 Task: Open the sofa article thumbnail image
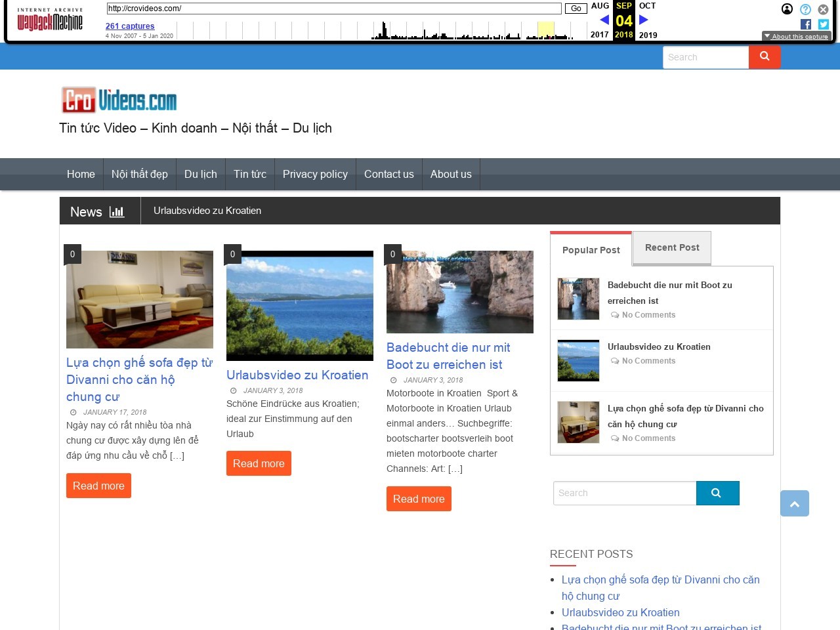[140, 299]
